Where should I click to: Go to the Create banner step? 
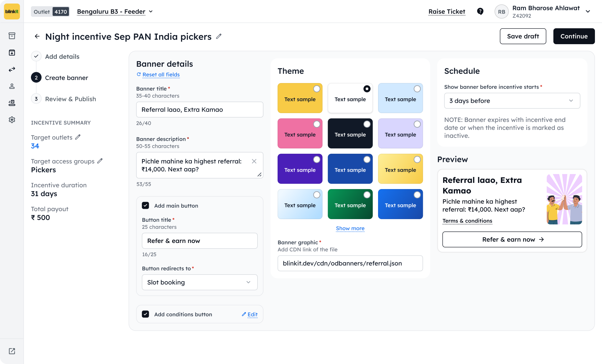point(60,78)
